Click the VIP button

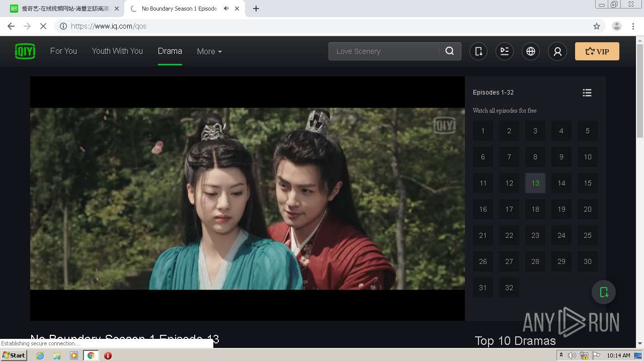[597, 51]
